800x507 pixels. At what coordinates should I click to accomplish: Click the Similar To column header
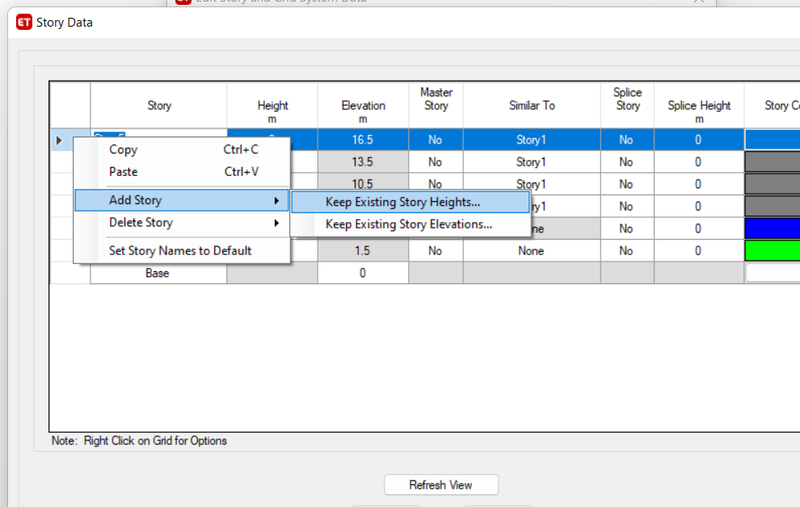coord(532,106)
